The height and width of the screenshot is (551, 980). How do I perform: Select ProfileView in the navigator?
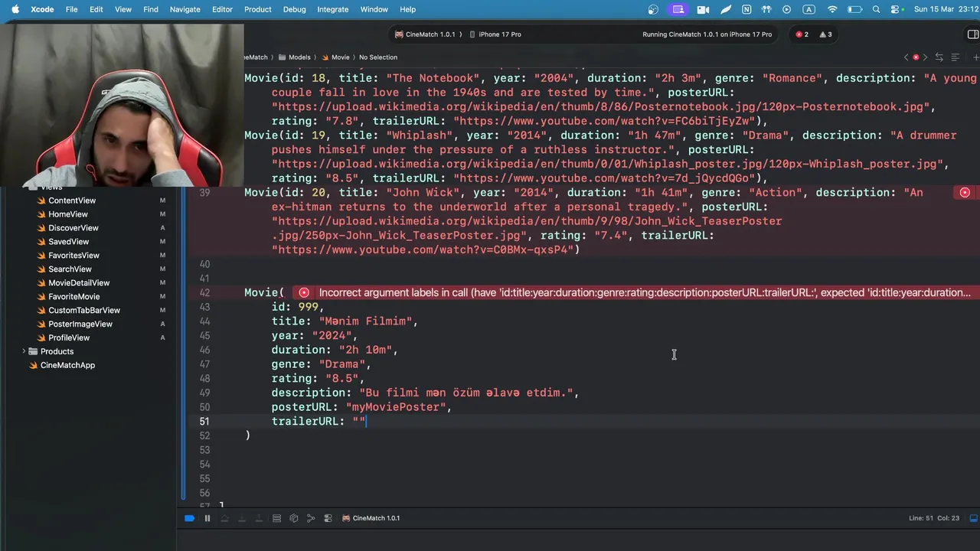pyautogui.click(x=69, y=338)
